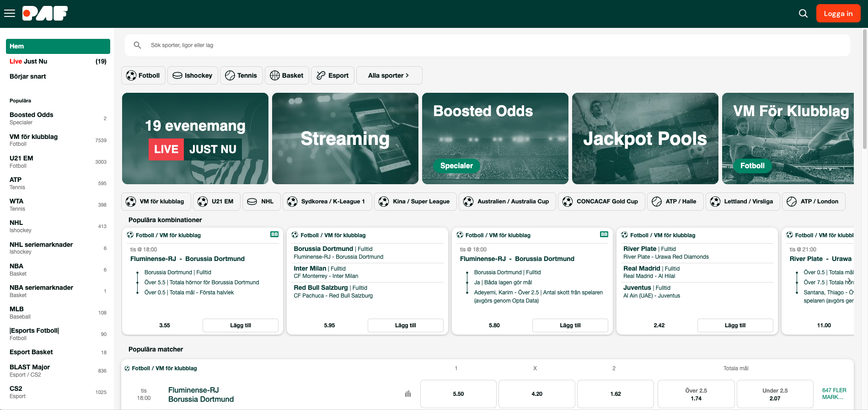
Task: Select the Esport sport chip
Action: click(332, 75)
